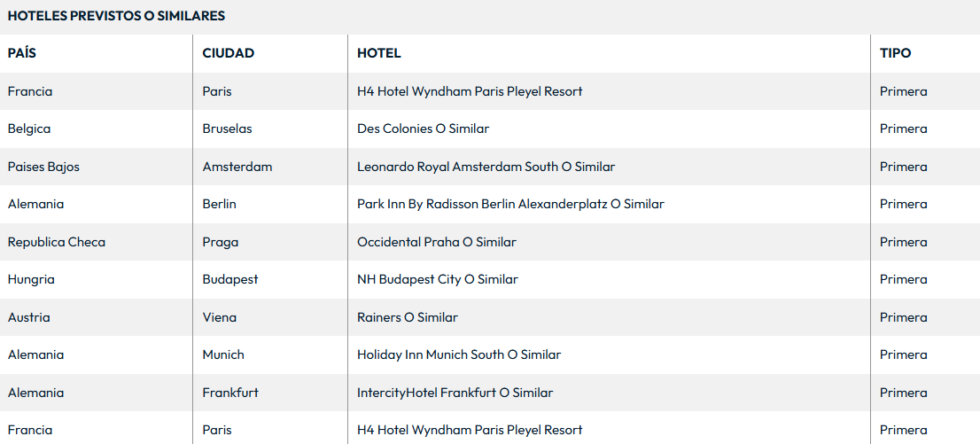
Task: Click Des Colonies O Similar hotel
Action: [x=423, y=129]
